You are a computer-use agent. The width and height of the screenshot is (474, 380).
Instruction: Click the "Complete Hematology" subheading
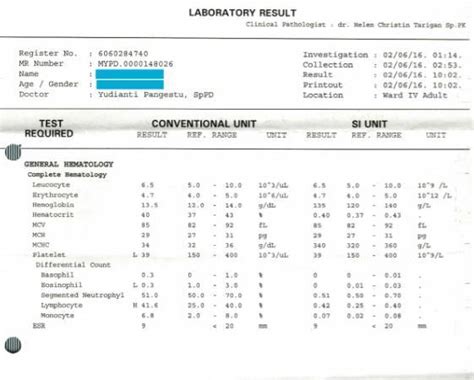tap(67, 174)
